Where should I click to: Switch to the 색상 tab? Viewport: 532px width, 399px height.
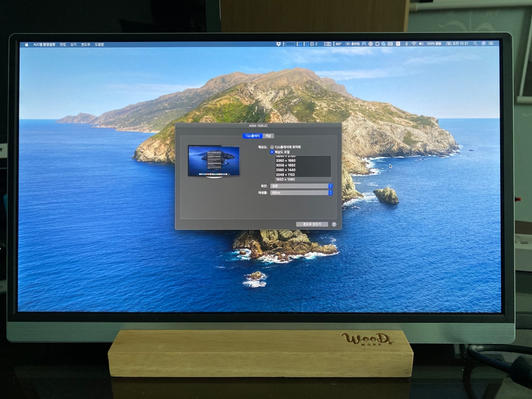pyautogui.click(x=268, y=136)
